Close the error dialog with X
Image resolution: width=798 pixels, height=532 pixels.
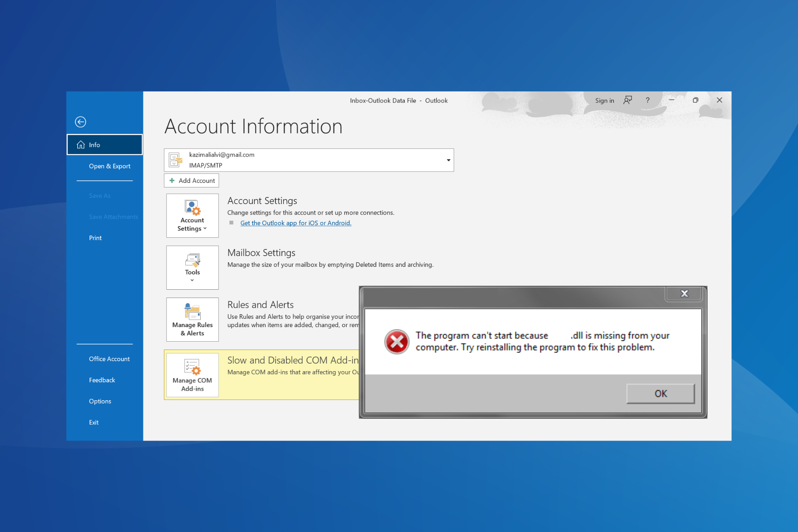click(x=684, y=294)
